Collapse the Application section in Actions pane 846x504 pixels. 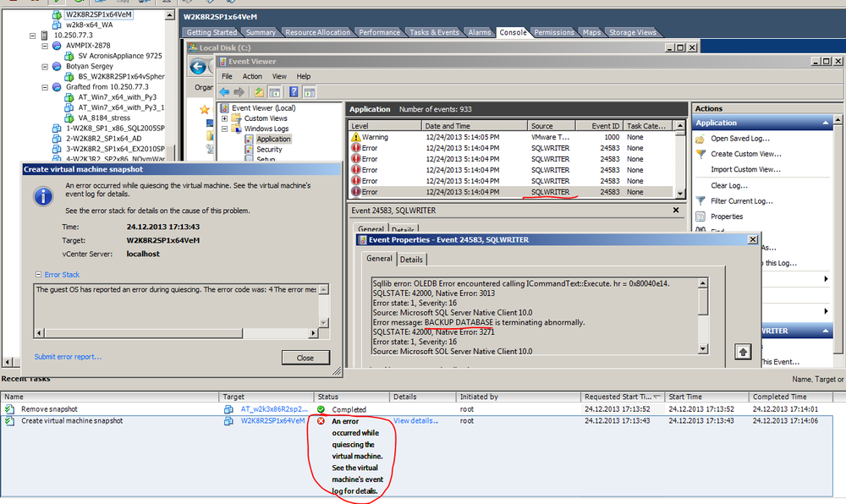point(826,123)
